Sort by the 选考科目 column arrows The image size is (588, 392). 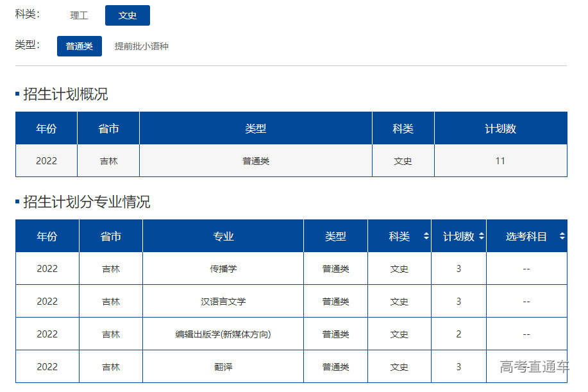562,236
